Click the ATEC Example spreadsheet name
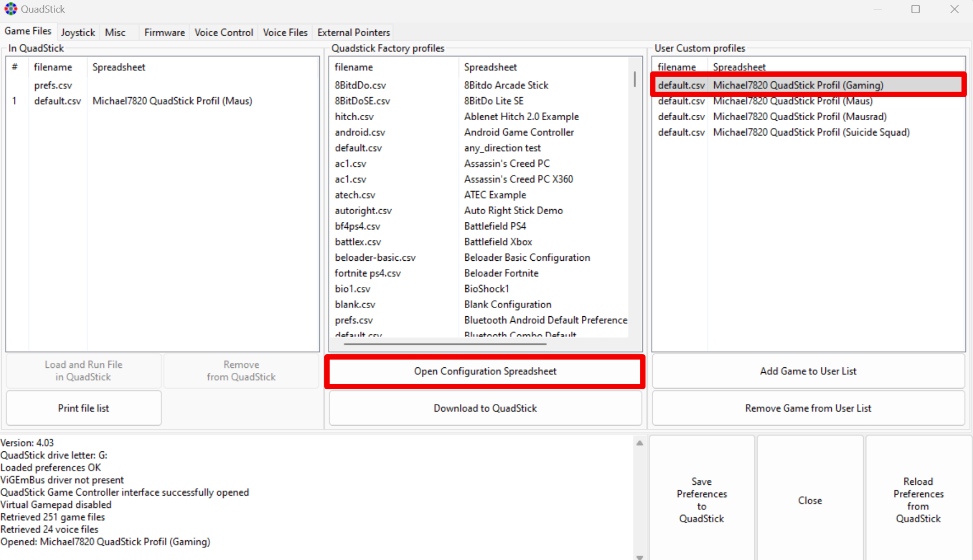 pyautogui.click(x=495, y=195)
